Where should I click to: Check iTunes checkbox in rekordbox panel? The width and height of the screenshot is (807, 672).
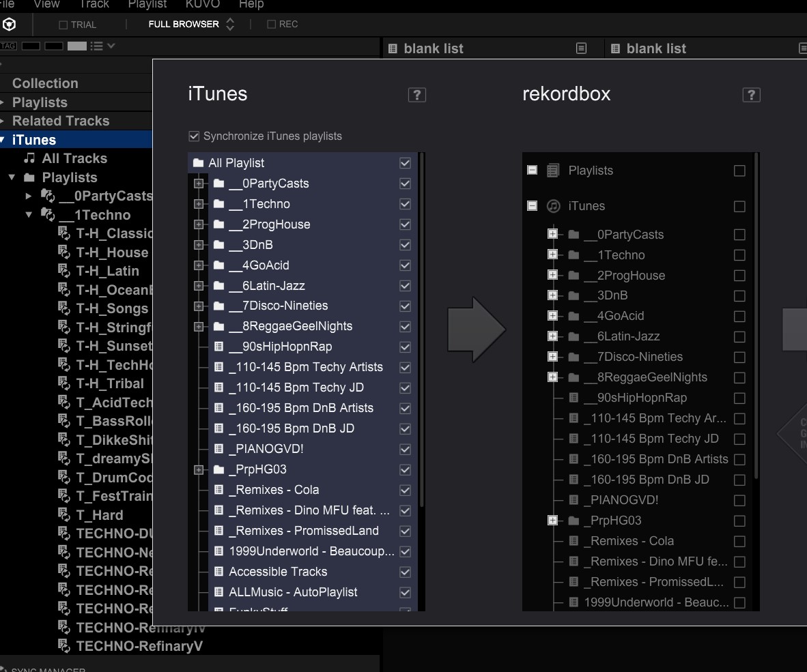coord(739,206)
